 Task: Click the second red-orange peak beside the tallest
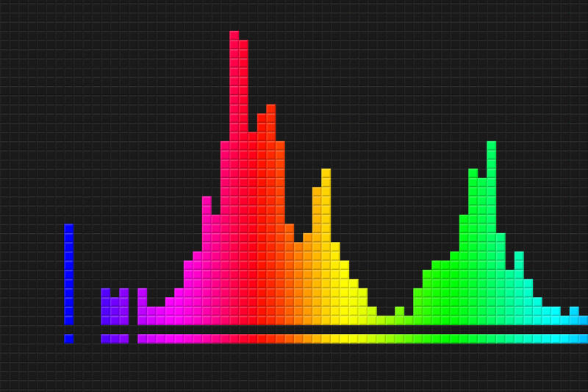tap(270, 109)
